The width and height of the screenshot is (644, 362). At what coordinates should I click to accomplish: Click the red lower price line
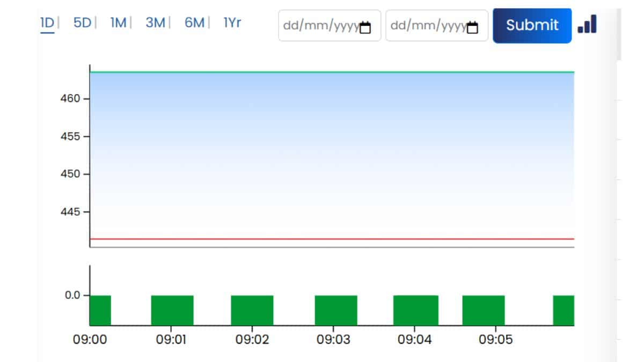332,239
